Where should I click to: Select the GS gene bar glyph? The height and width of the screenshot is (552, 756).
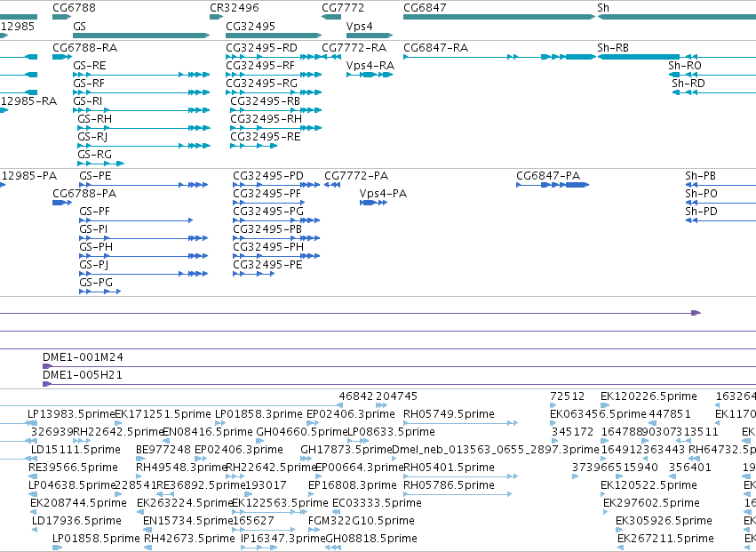[141, 36]
